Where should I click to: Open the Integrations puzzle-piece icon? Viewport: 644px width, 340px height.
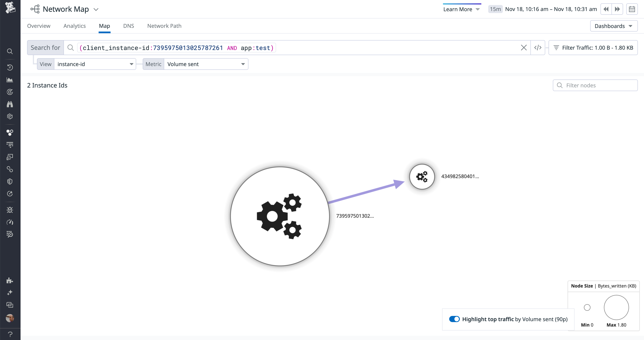(x=10, y=280)
